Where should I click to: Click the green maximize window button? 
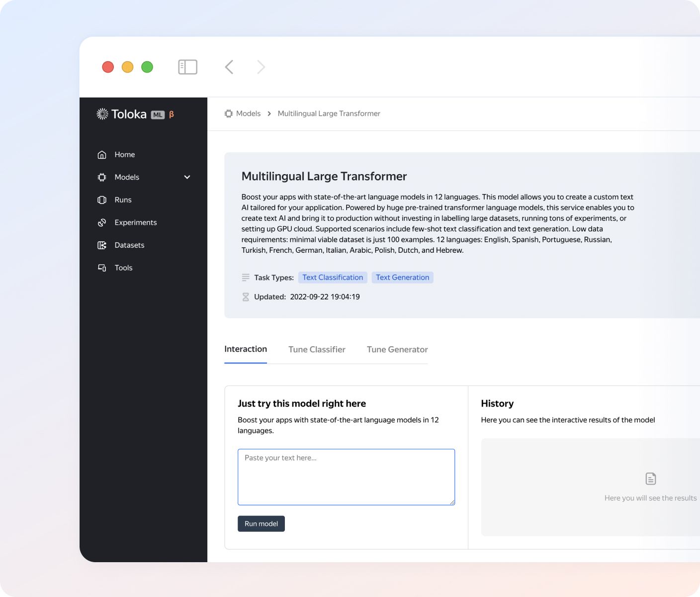tap(147, 67)
